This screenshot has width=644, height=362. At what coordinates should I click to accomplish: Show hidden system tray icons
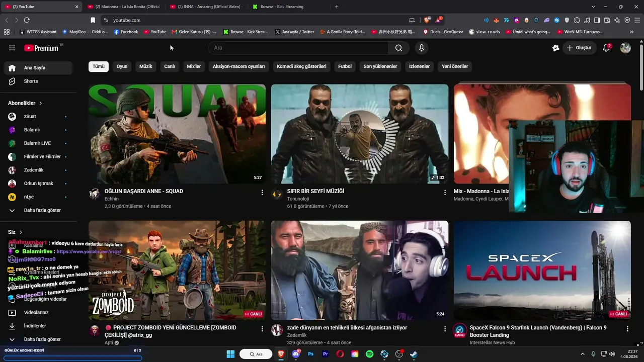pyautogui.click(x=583, y=354)
